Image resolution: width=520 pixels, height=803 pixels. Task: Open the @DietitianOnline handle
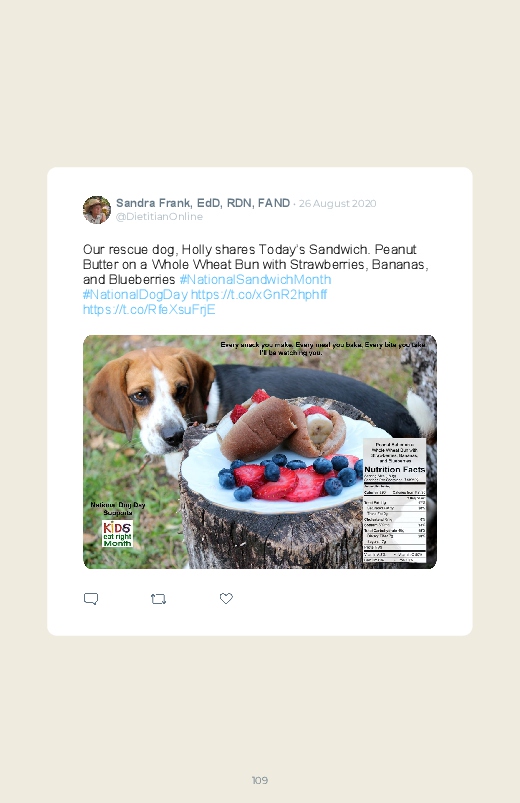pos(159,217)
